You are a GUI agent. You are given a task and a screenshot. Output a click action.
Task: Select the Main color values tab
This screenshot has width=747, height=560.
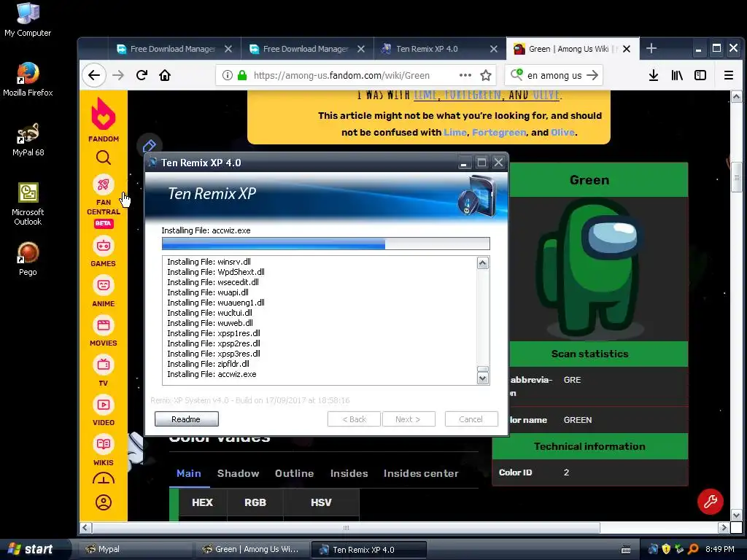189,473
